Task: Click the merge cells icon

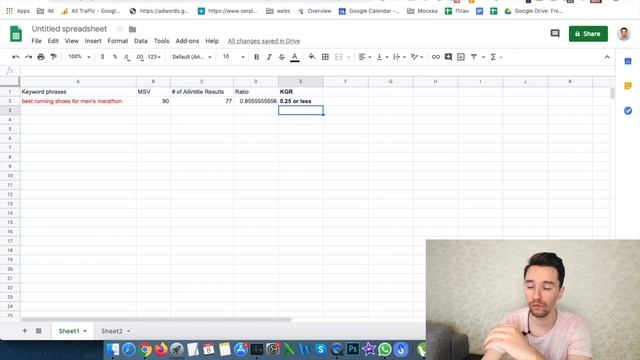Action: coord(339,57)
